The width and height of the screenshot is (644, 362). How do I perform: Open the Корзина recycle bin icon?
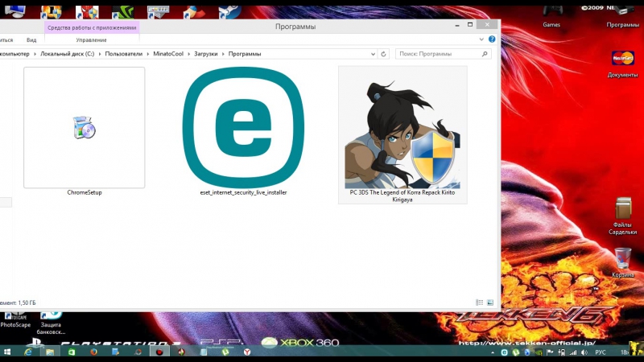[x=622, y=260]
